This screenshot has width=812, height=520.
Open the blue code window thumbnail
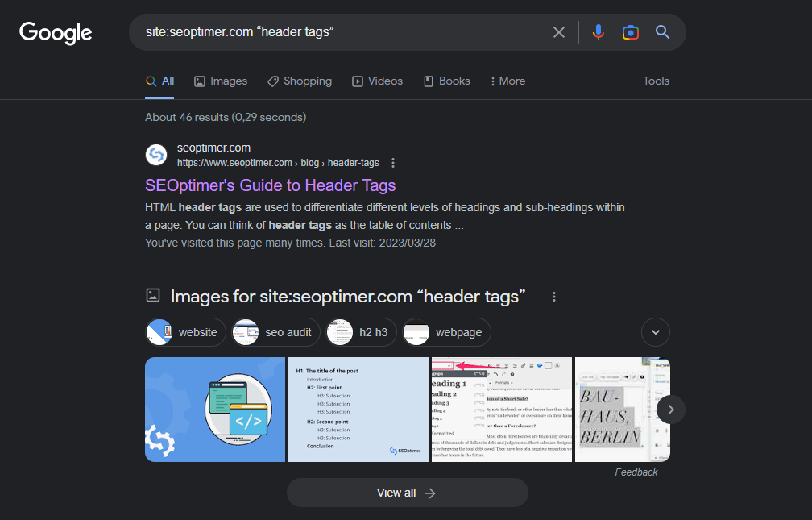point(215,410)
